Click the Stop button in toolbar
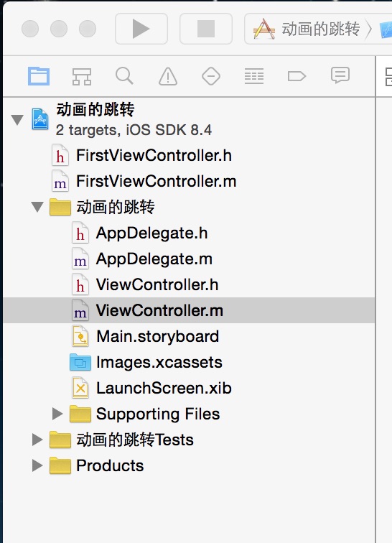Viewport: 392px width, 543px height. pyautogui.click(x=206, y=29)
